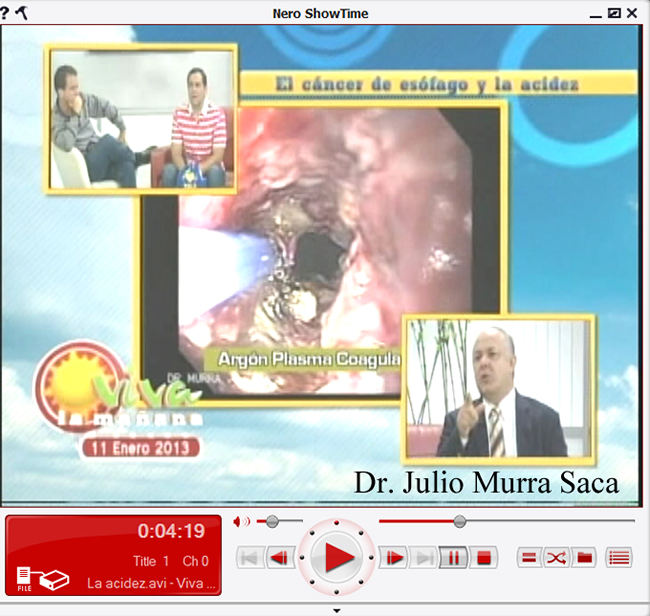Click the 0:04:19 elapsed time display

coord(171,532)
